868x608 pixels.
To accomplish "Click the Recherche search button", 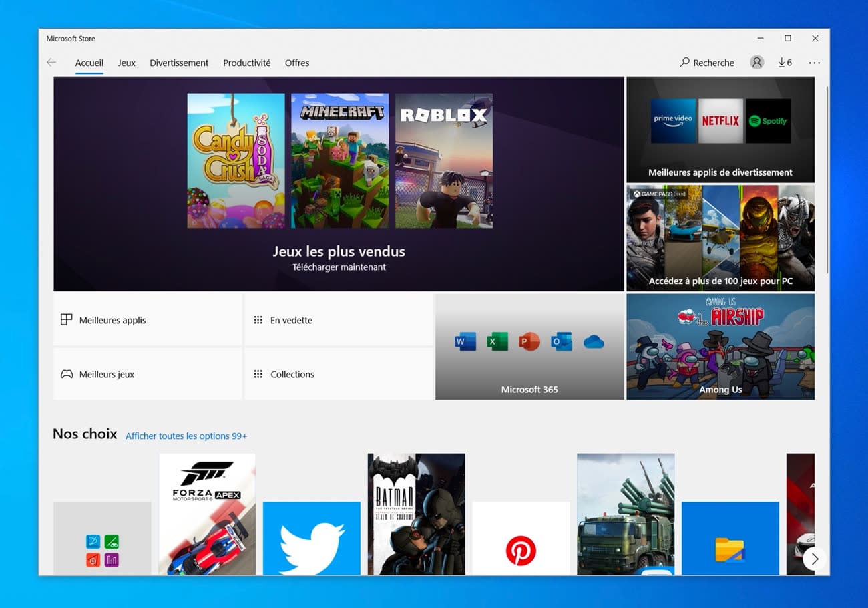I will (x=707, y=63).
